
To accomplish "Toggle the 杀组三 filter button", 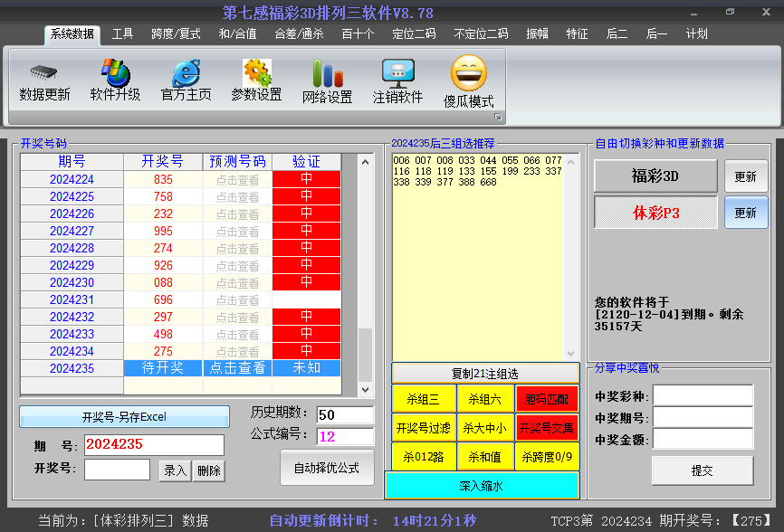I will pyautogui.click(x=423, y=398).
